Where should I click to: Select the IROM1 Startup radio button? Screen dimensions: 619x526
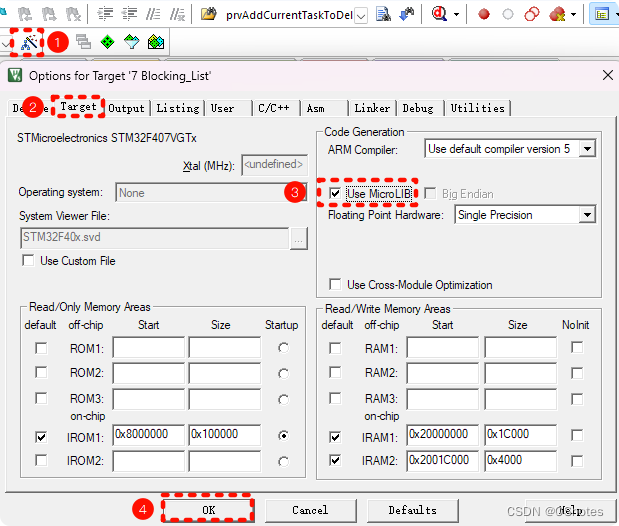point(283,436)
